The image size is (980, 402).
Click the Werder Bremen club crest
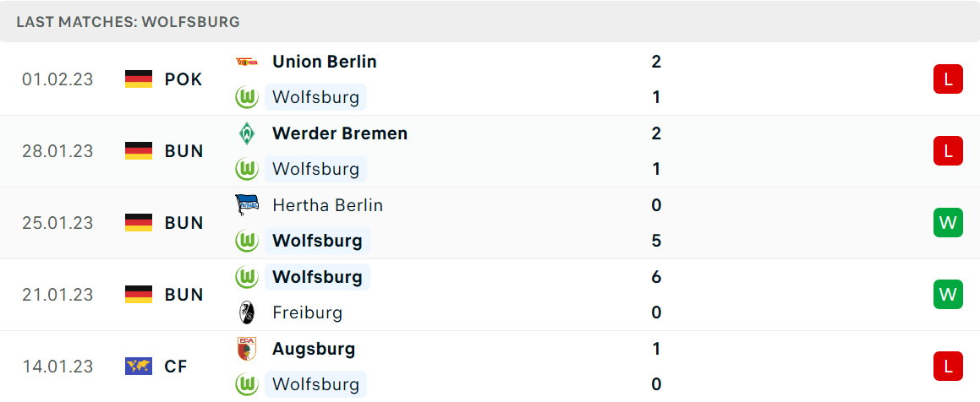[x=247, y=133]
